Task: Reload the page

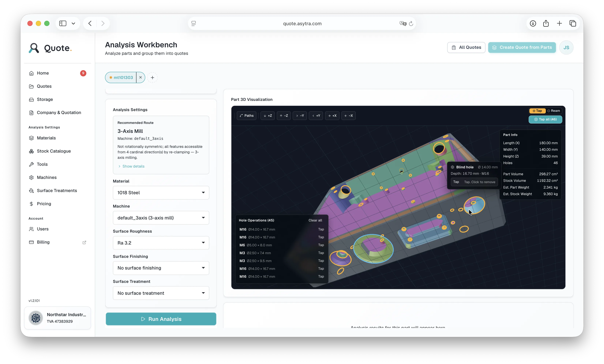Action: [411, 24]
